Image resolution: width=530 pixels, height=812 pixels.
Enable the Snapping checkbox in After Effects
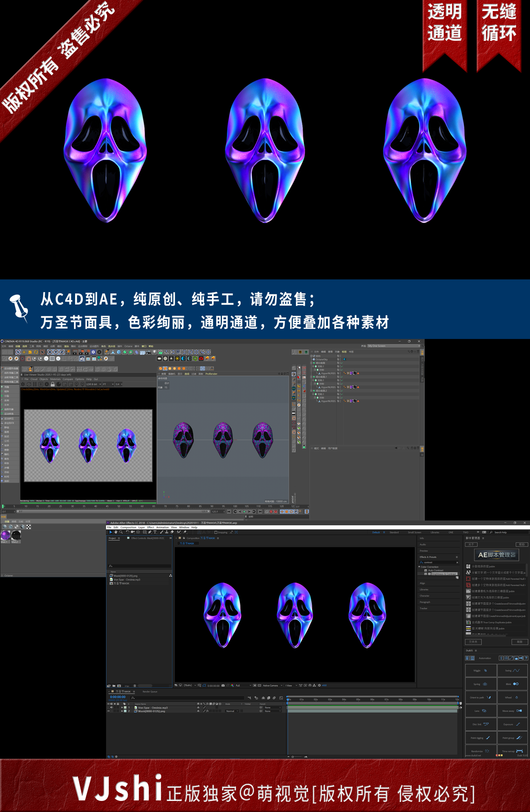pos(216,532)
